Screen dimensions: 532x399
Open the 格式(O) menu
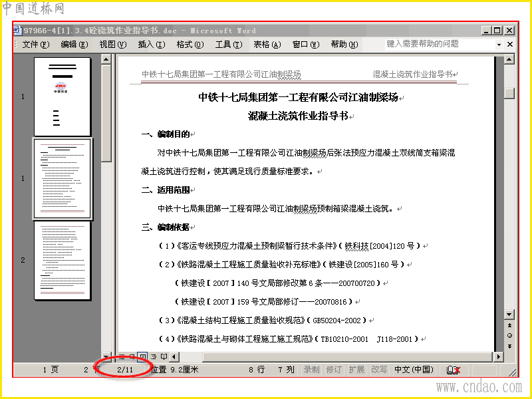[190, 45]
